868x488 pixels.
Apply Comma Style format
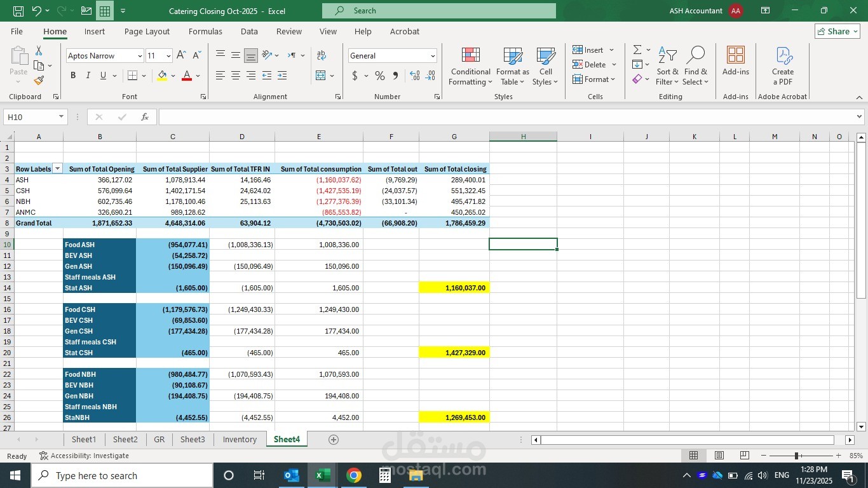pos(395,76)
